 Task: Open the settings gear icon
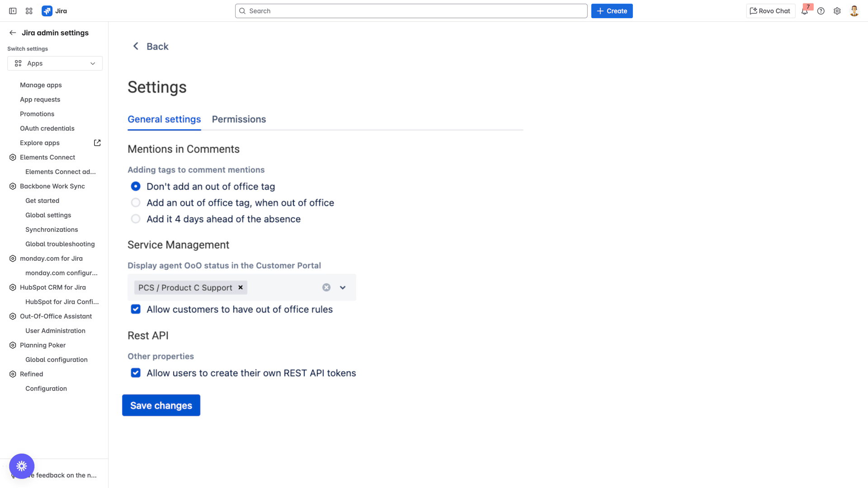tap(837, 11)
